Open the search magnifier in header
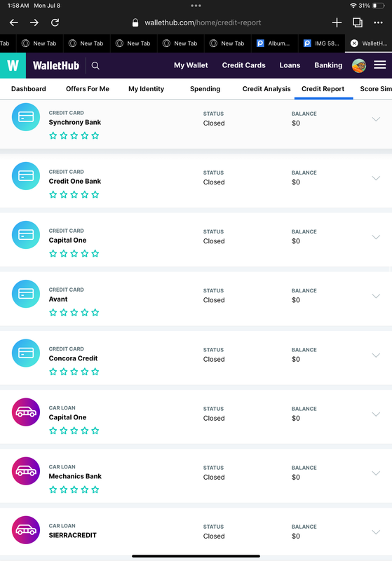The height and width of the screenshot is (561, 392). pyautogui.click(x=95, y=65)
